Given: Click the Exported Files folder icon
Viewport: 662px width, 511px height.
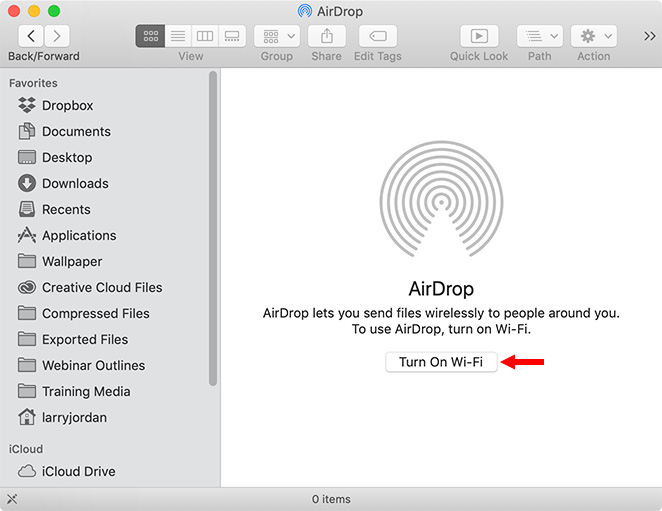Looking at the screenshot, I should pyautogui.click(x=27, y=339).
